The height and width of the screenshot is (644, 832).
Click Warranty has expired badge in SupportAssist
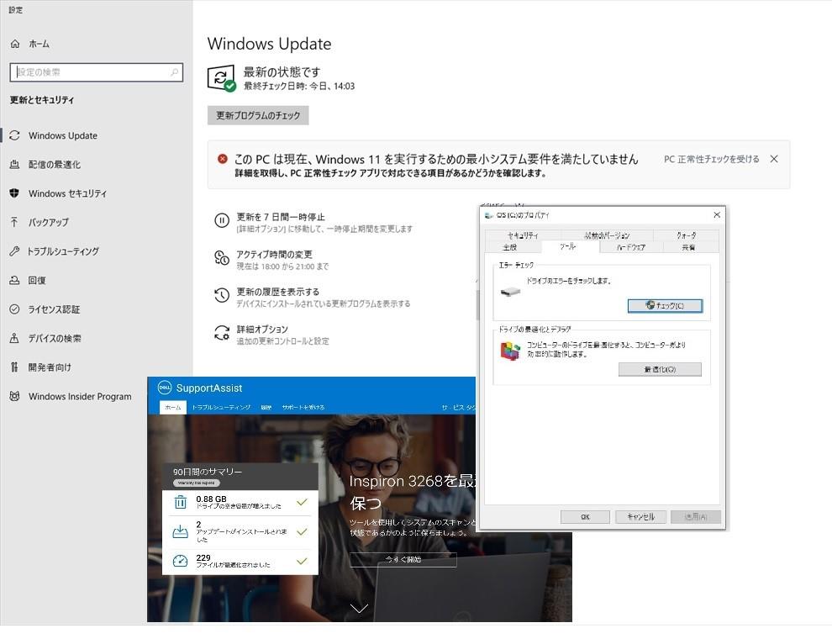click(197, 483)
